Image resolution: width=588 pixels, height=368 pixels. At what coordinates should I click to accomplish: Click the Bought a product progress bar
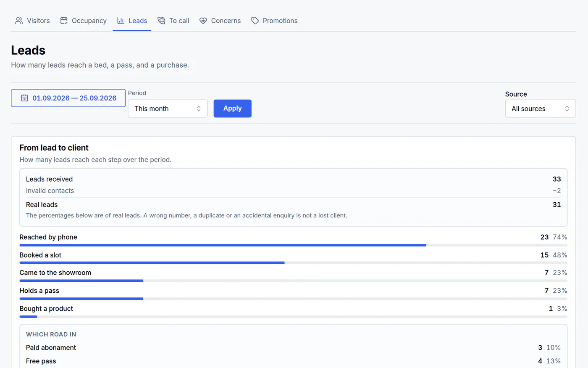(293, 316)
